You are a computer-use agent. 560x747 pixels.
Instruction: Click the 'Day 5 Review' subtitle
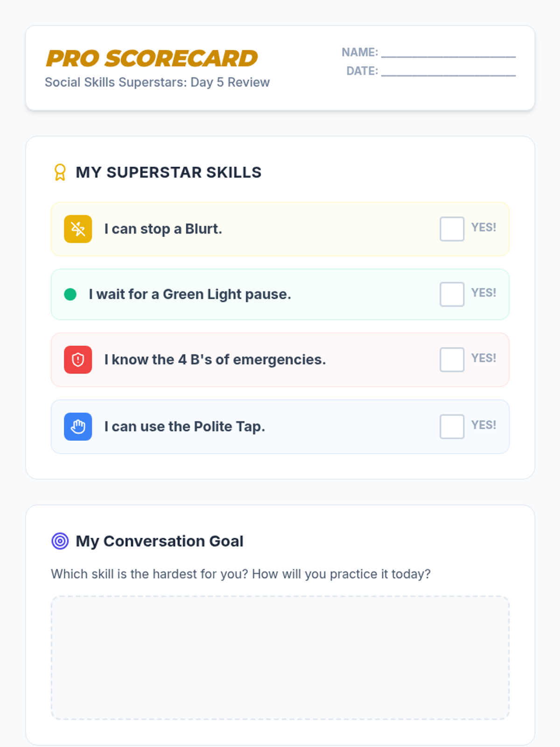click(x=157, y=82)
